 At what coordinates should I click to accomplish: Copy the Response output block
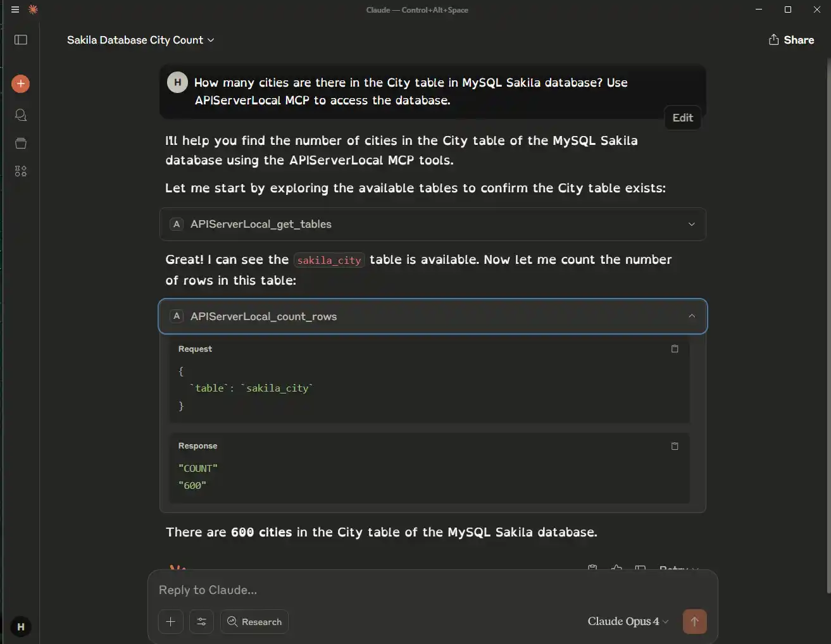tap(675, 446)
